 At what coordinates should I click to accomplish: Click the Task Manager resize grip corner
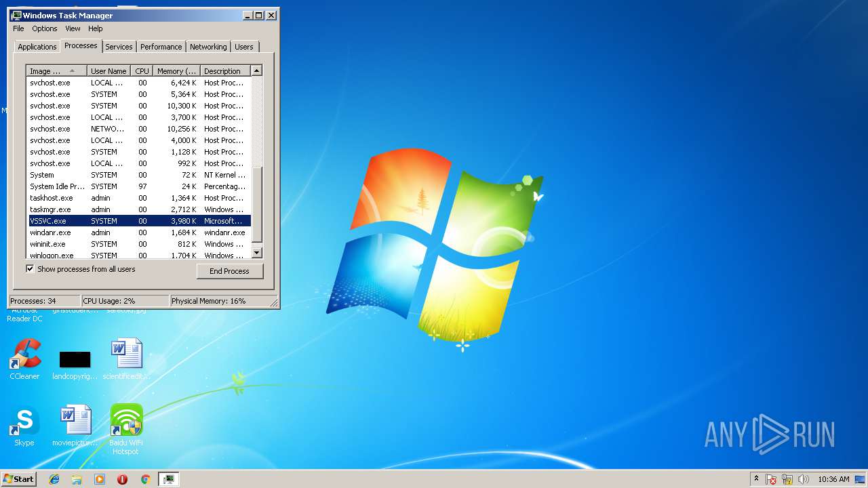click(274, 302)
